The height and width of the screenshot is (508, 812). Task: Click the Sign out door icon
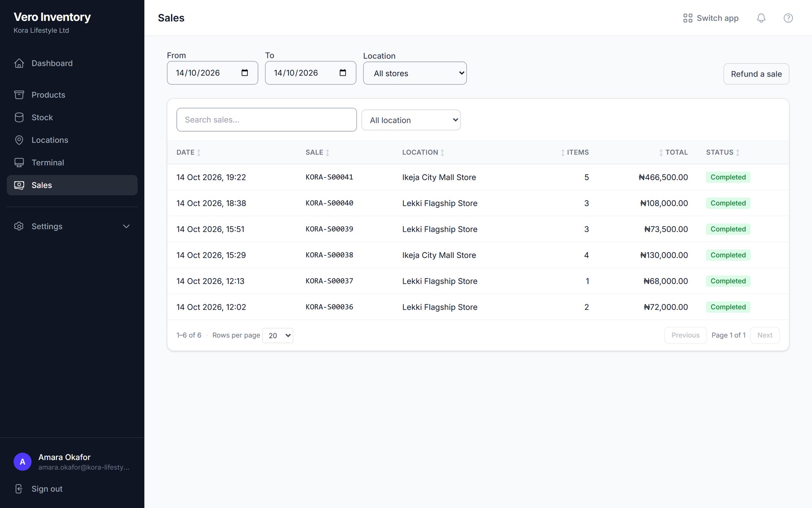[19, 489]
